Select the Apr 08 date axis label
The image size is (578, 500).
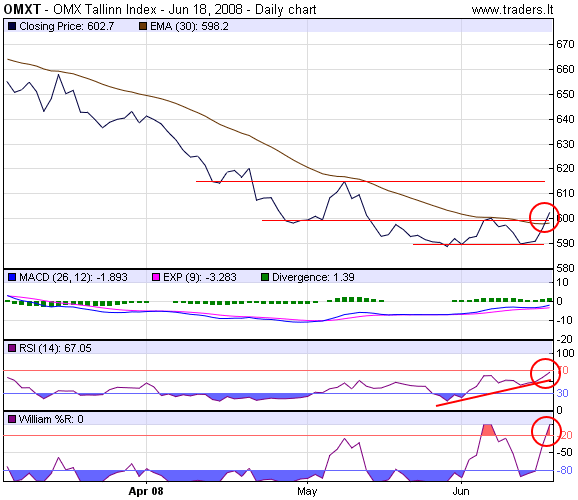tap(146, 492)
